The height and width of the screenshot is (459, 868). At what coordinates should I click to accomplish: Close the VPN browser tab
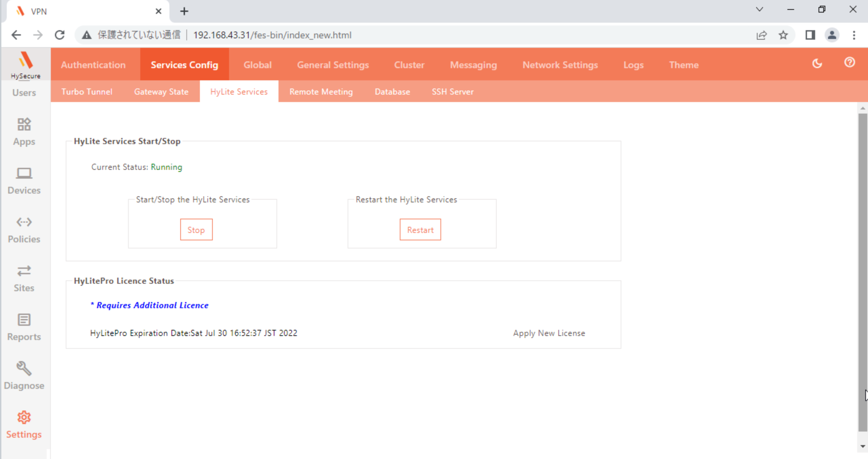click(158, 11)
